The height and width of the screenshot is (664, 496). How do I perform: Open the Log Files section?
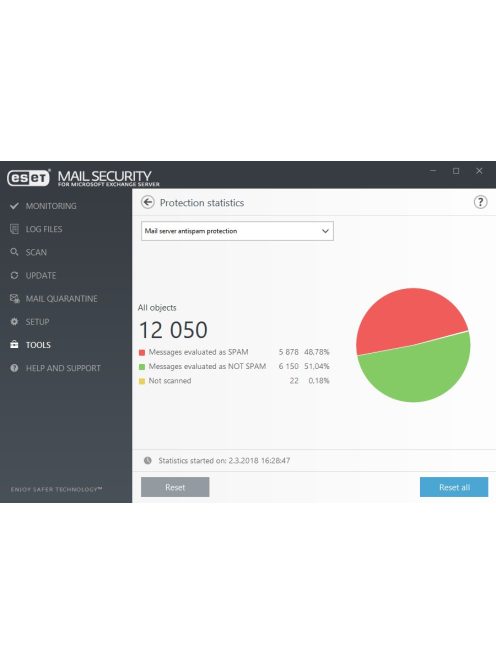click(44, 229)
